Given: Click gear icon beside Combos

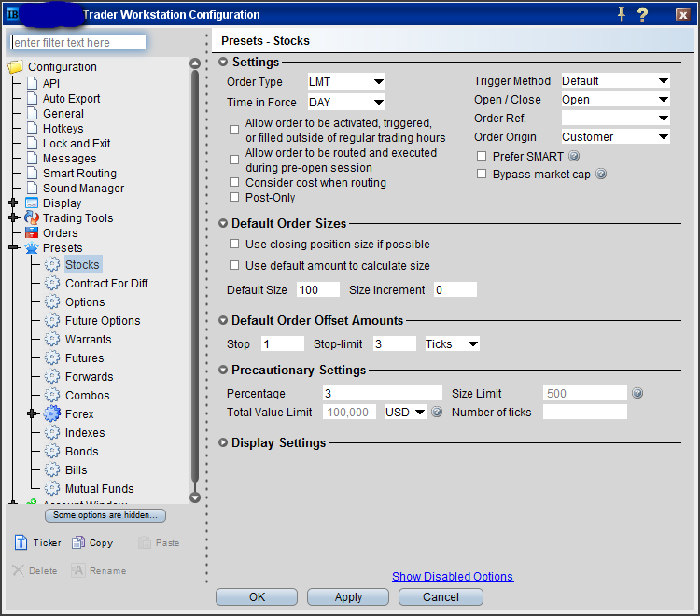Looking at the screenshot, I should 52,395.
